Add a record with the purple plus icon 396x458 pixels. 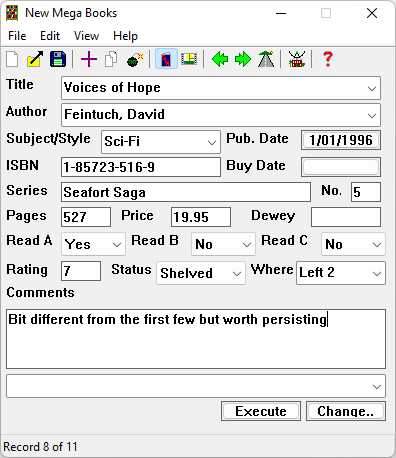[x=89, y=60]
